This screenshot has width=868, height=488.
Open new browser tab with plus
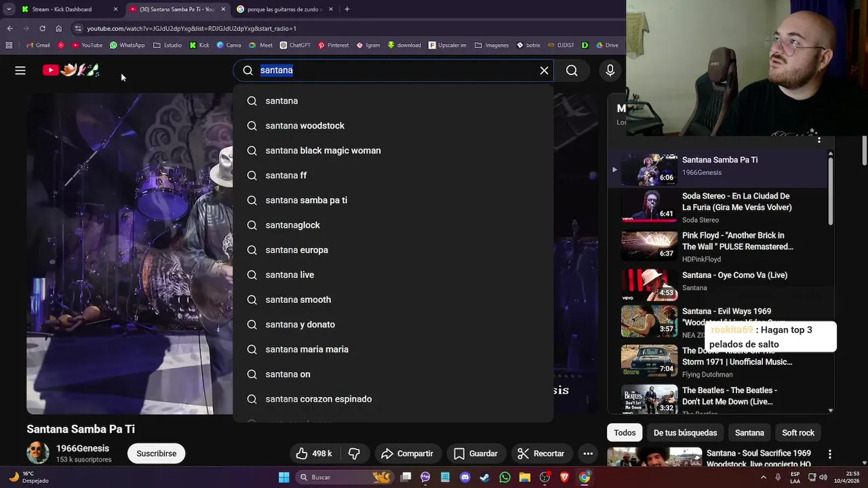click(347, 9)
